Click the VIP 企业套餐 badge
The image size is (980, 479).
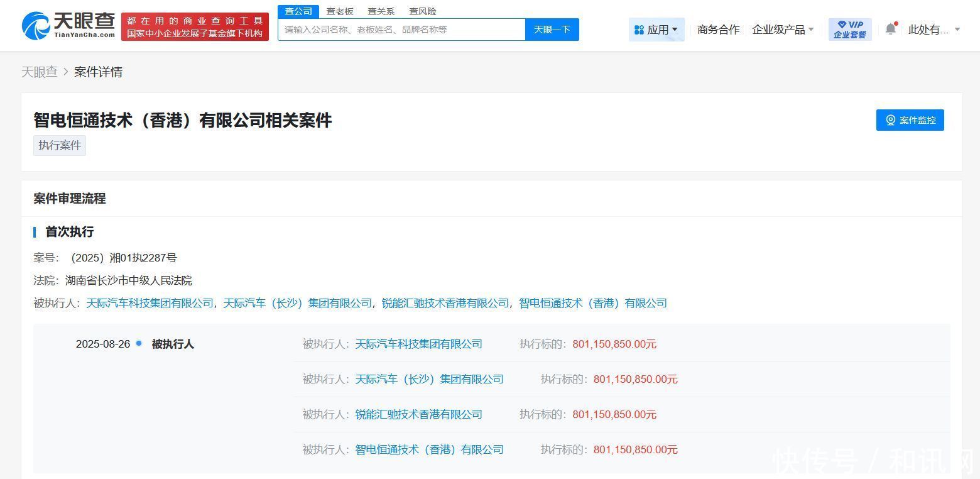pyautogui.click(x=849, y=30)
